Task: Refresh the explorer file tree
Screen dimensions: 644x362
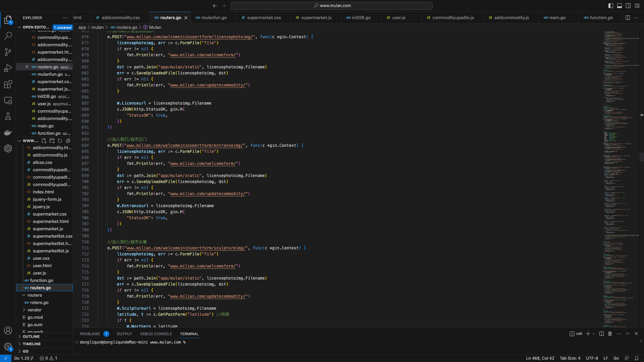Action: (x=60, y=141)
